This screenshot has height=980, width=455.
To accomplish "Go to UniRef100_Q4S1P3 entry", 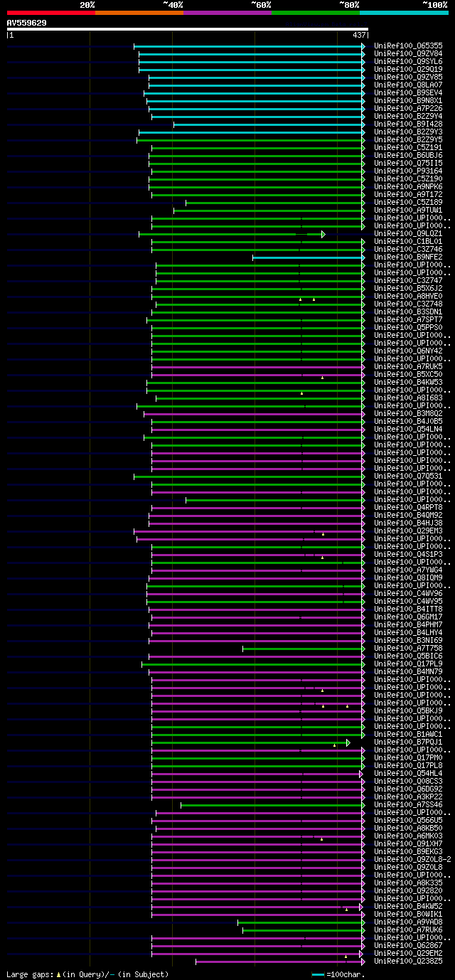I will tap(408, 555).
